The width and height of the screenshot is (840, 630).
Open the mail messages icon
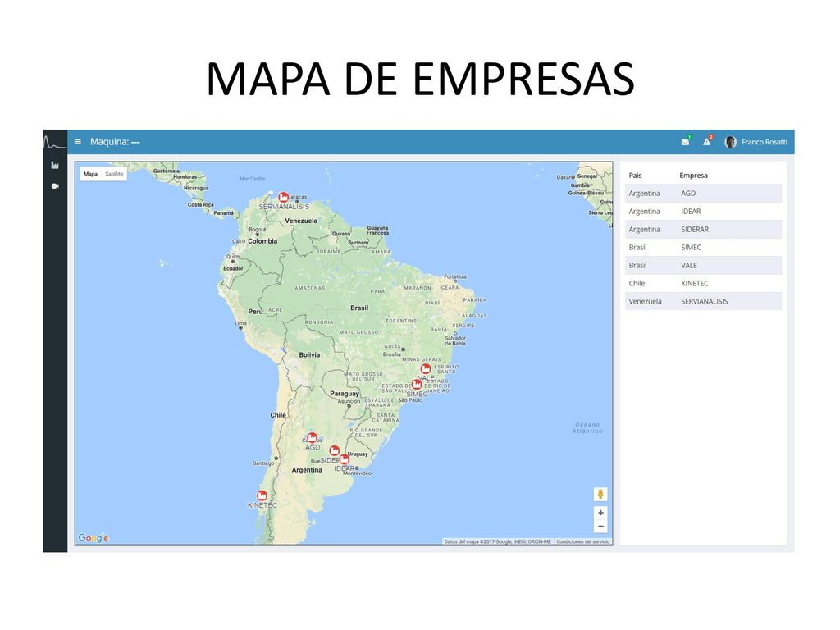(x=685, y=142)
